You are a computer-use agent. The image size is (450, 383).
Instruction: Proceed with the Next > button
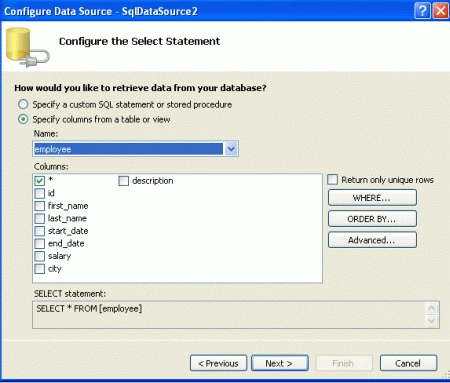point(280,363)
